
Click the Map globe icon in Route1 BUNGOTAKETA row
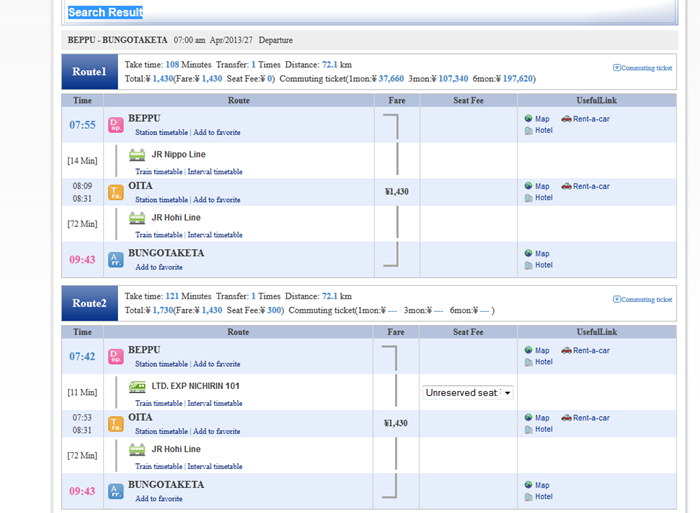[x=529, y=253]
